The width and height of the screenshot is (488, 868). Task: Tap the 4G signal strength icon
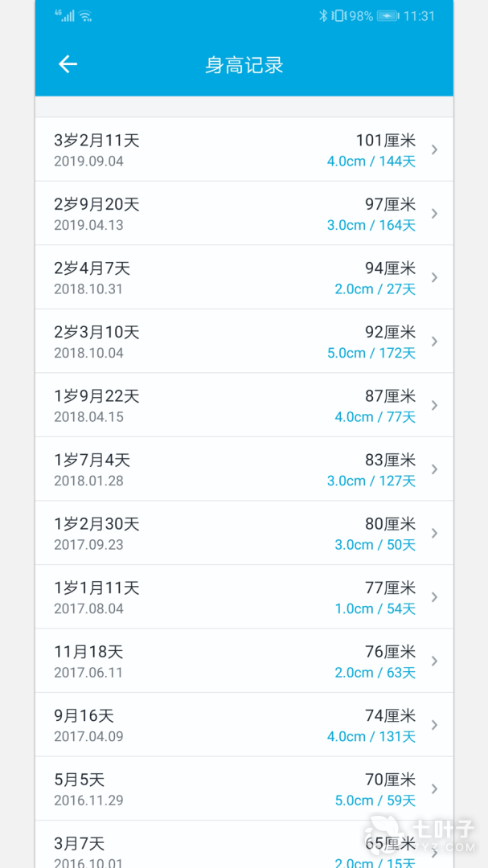pos(64,16)
